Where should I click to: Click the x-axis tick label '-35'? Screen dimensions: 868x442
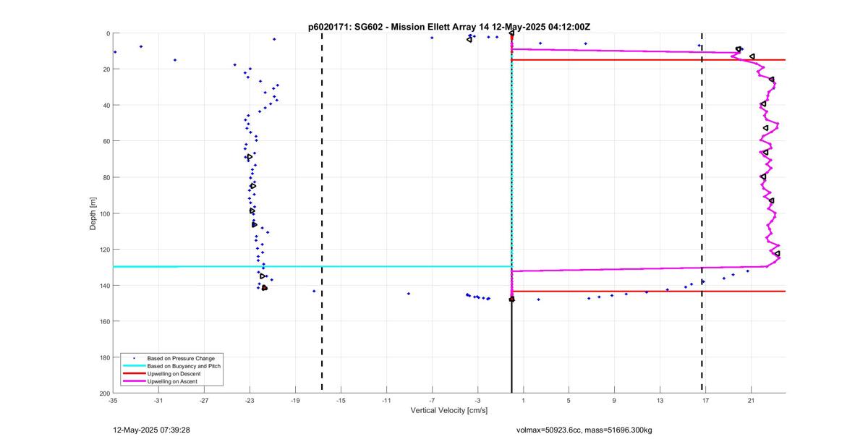(113, 400)
